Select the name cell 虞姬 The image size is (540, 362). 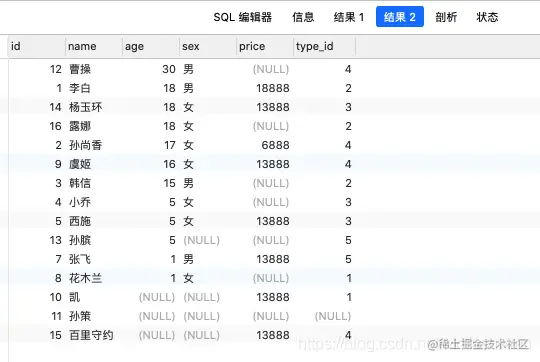pyautogui.click(x=80, y=164)
